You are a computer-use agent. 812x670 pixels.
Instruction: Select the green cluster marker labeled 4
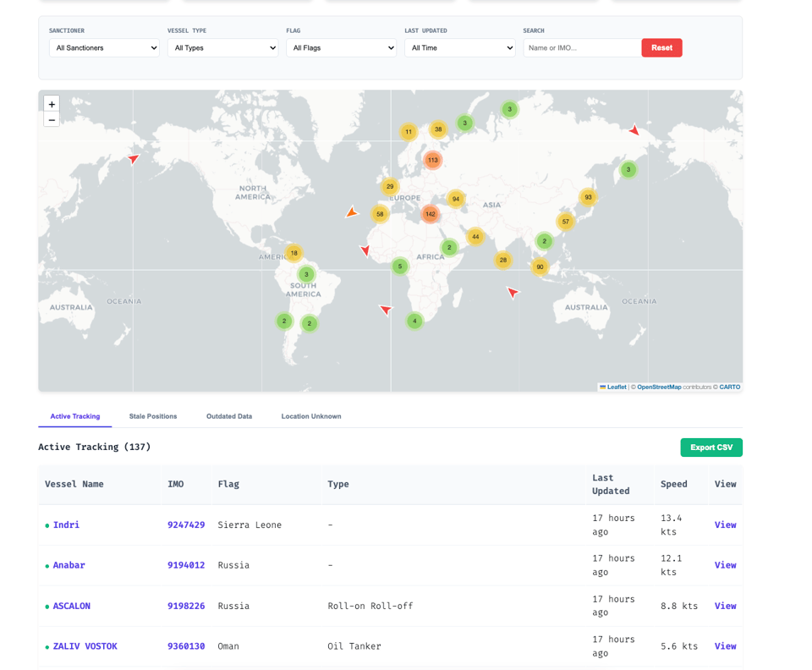click(x=414, y=321)
